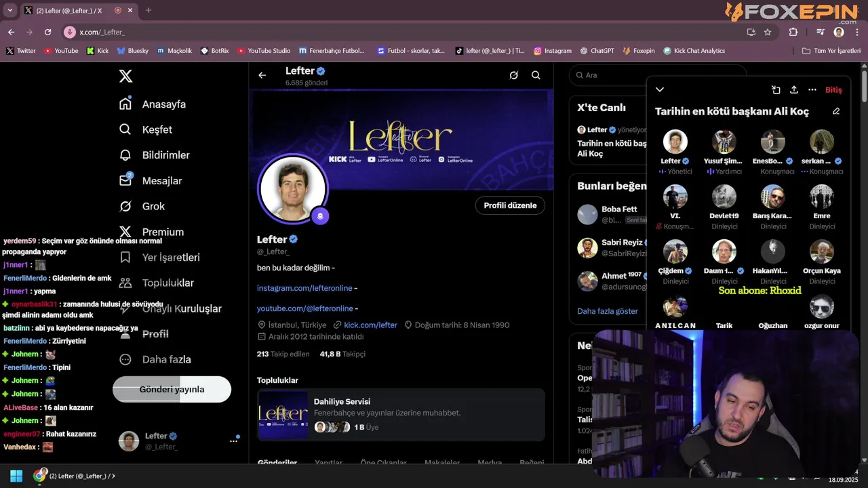
Task: Switch to the Yanıtlar tab
Action: pos(329,463)
